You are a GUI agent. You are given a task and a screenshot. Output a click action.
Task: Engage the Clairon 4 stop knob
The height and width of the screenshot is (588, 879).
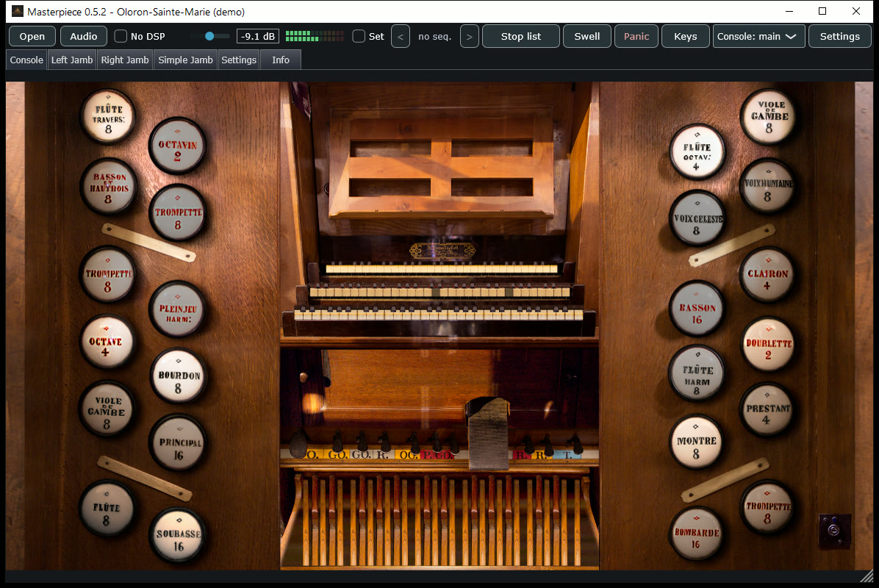767,275
